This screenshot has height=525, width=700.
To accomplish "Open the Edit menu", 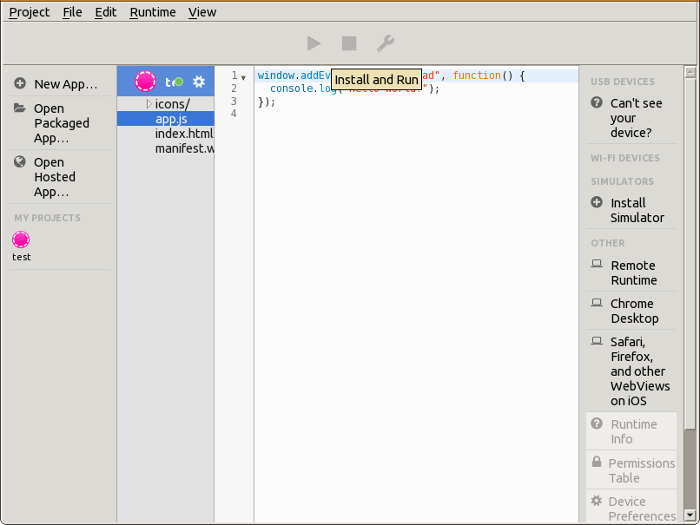I will coord(105,12).
